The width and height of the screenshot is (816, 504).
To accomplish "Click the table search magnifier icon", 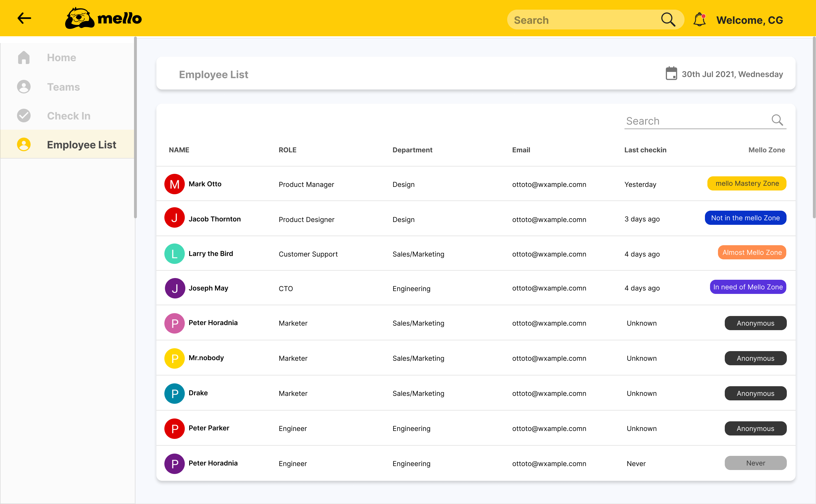I will (x=777, y=120).
